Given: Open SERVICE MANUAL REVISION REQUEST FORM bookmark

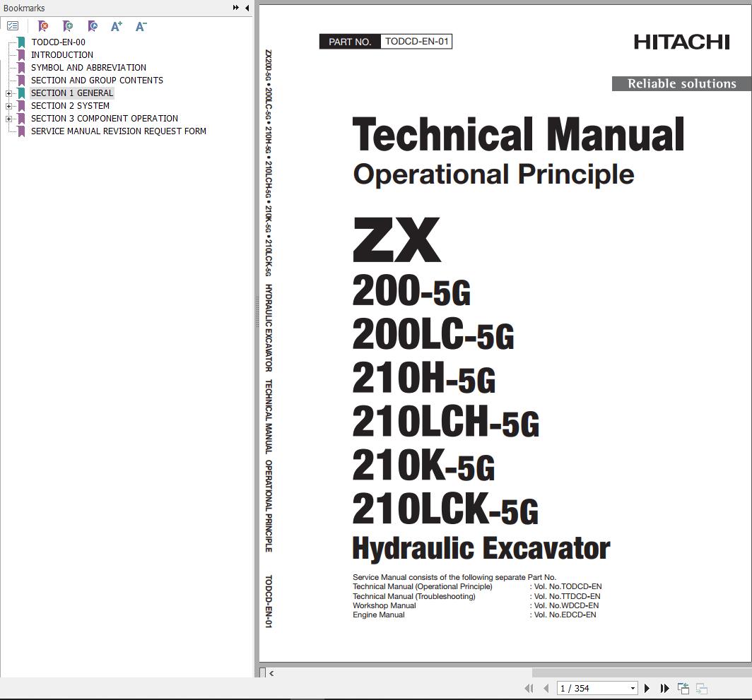Looking at the screenshot, I should coord(119,131).
